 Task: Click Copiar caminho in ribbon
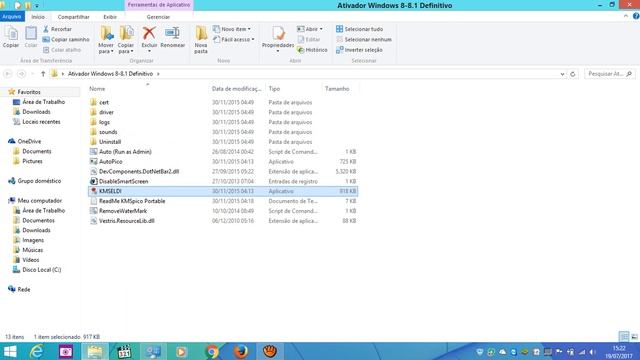point(66,40)
